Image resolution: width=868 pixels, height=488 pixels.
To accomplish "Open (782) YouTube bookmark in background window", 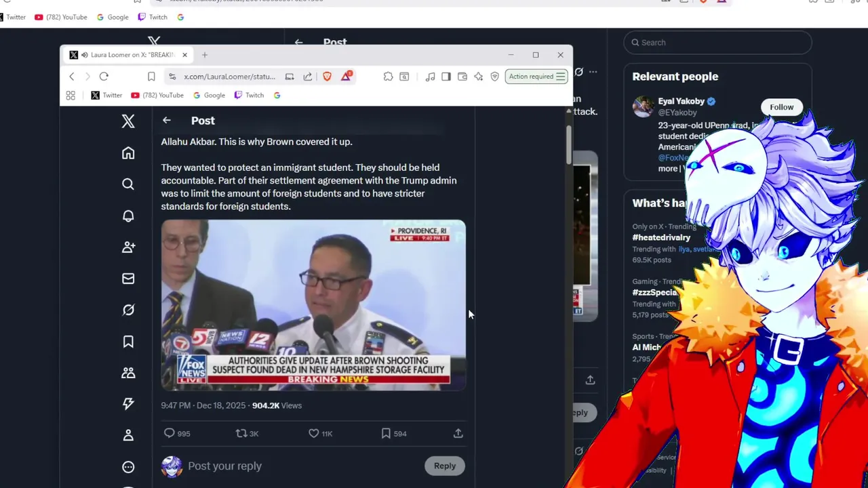I will [60, 17].
